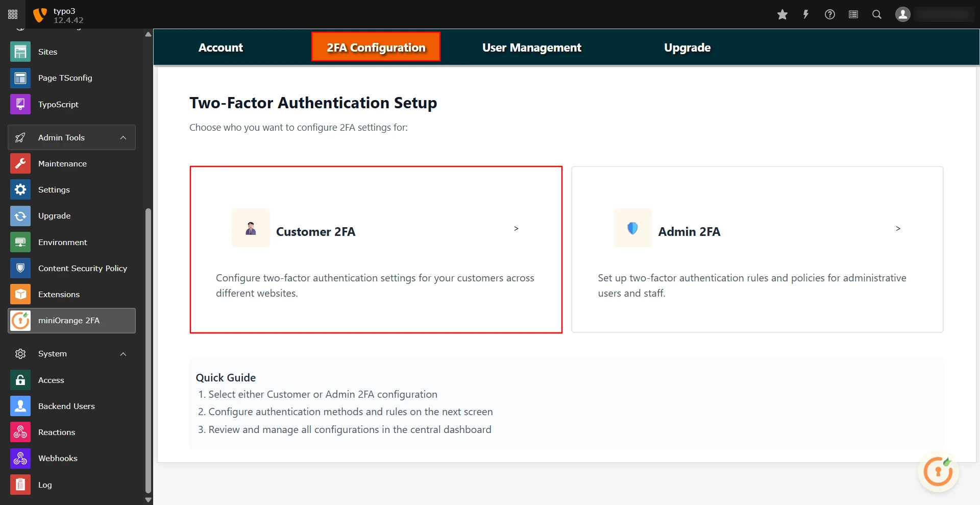Open the User Management tab
This screenshot has height=505, width=980.
[x=532, y=47]
